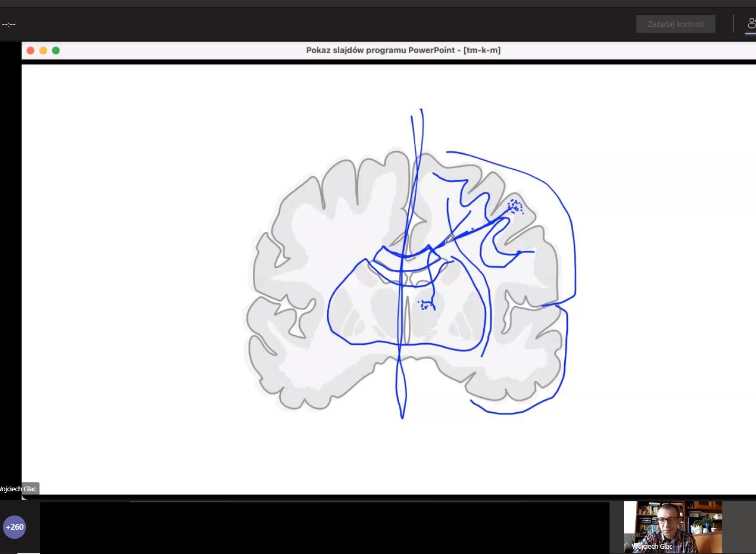Click the name caption inside the video thumbnail
This screenshot has height=554, width=756.
coord(652,547)
